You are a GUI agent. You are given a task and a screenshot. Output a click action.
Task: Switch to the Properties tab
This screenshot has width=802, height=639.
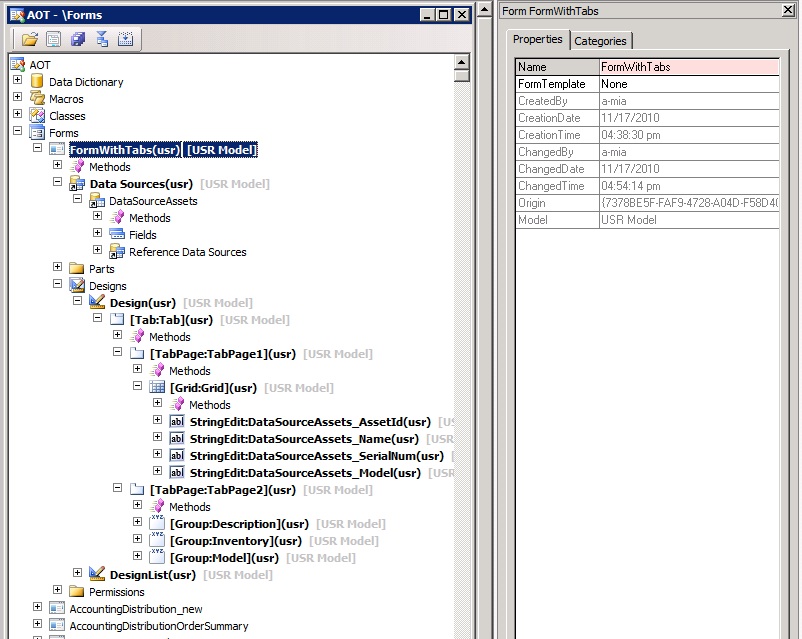[538, 39]
